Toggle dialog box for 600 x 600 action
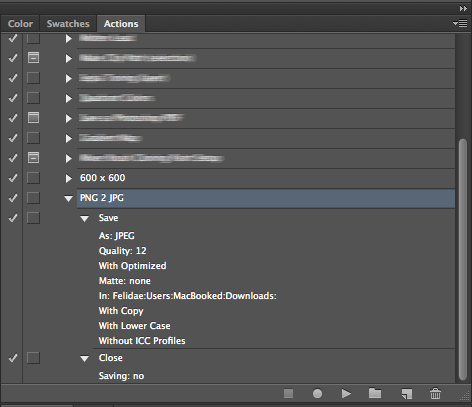The width and height of the screenshot is (472, 407). pos(33,178)
